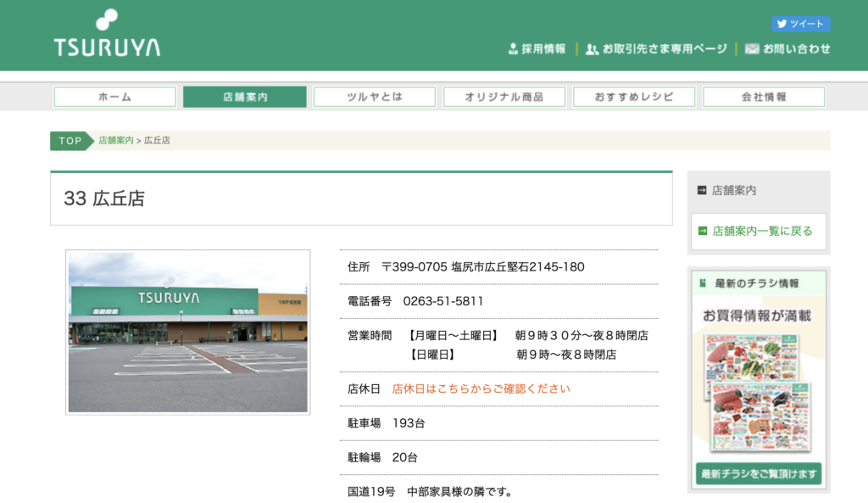Click the 【日曜日】 label
Screen dimensions: 868x503
(x=432, y=355)
